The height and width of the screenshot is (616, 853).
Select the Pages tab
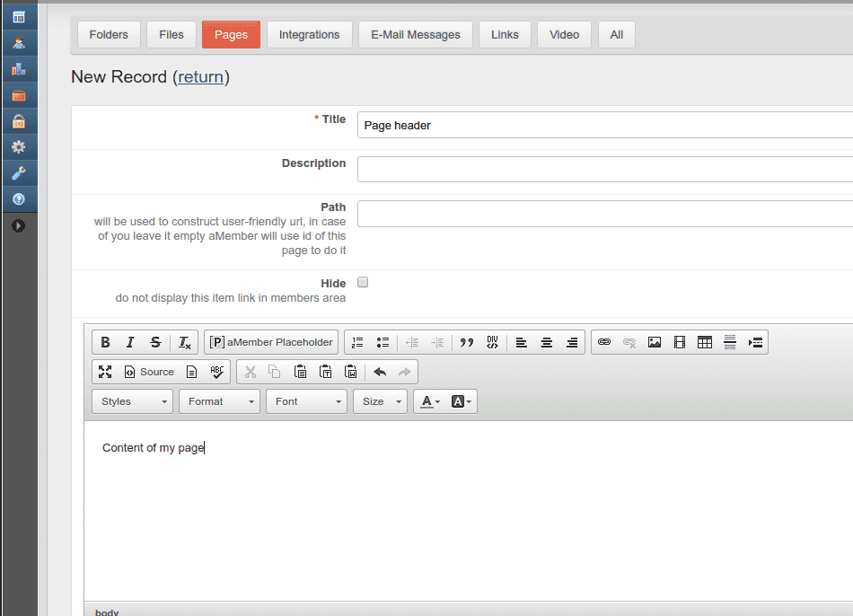coord(231,35)
